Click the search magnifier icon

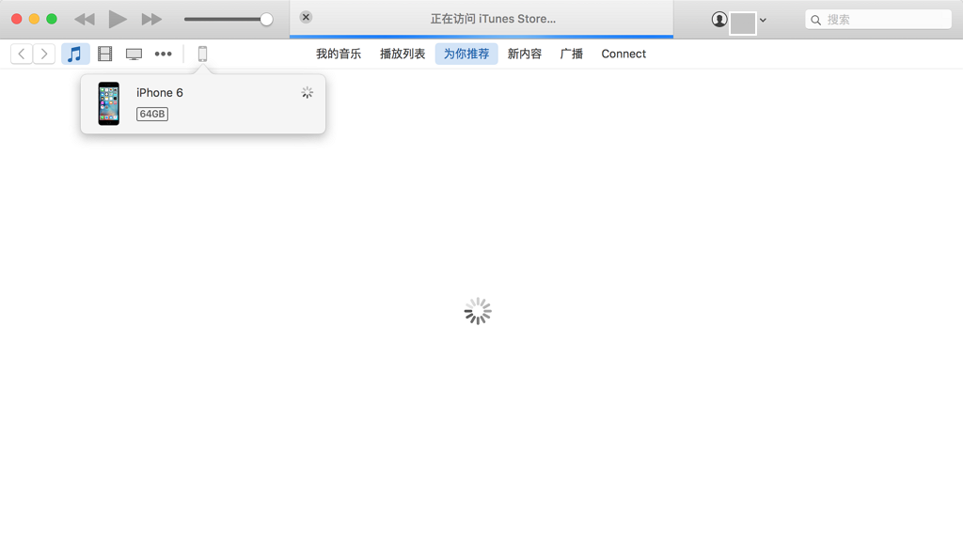[815, 21]
